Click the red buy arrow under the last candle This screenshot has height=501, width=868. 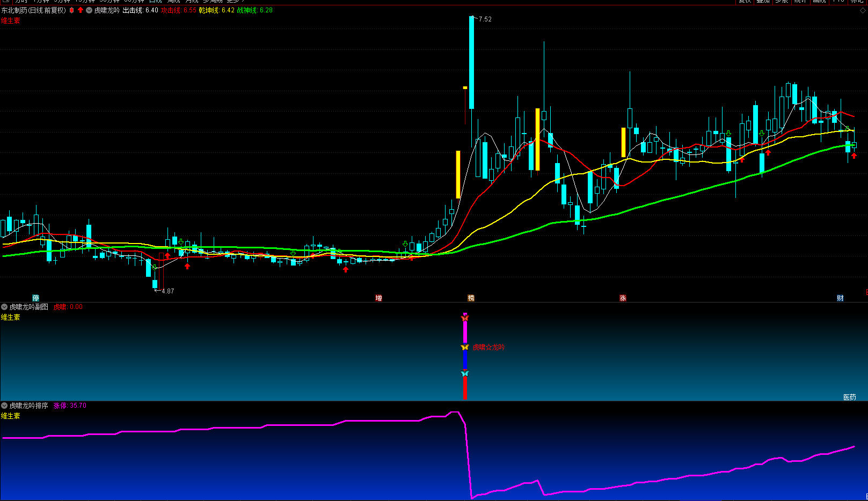(x=854, y=156)
